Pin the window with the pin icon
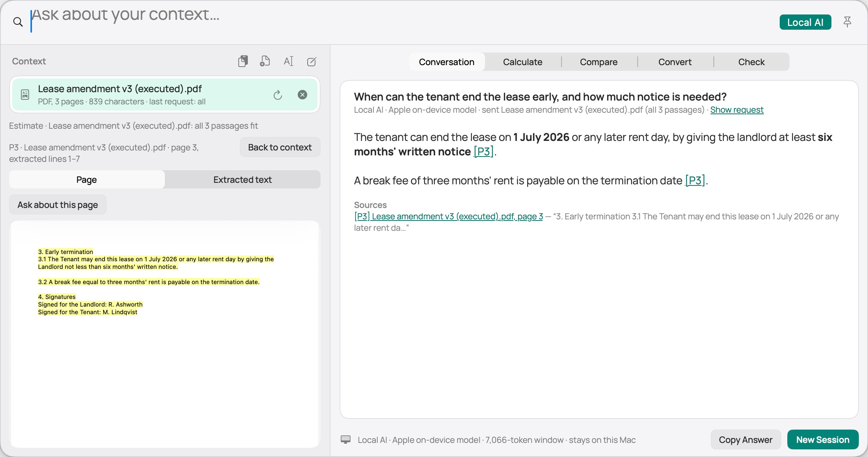868x457 pixels. (x=847, y=22)
